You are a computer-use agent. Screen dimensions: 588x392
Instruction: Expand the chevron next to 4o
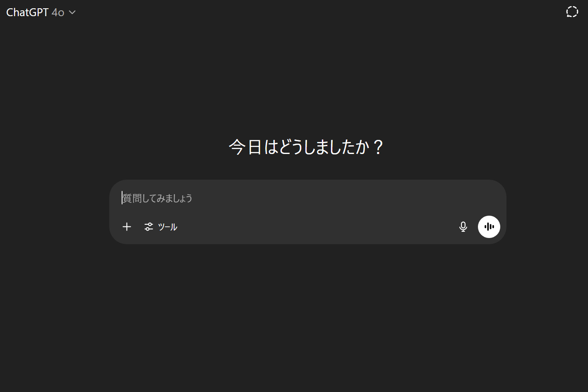pos(72,12)
